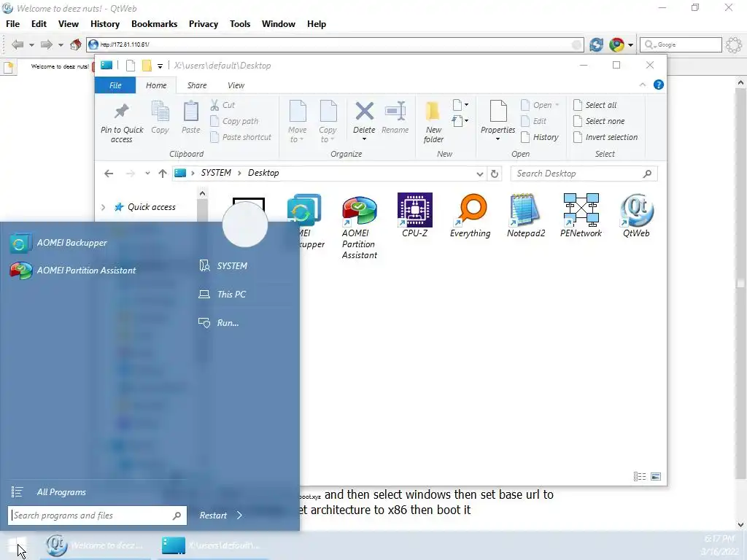The height and width of the screenshot is (560, 747).
Task: Open Run... from start menu
Action: click(219, 323)
